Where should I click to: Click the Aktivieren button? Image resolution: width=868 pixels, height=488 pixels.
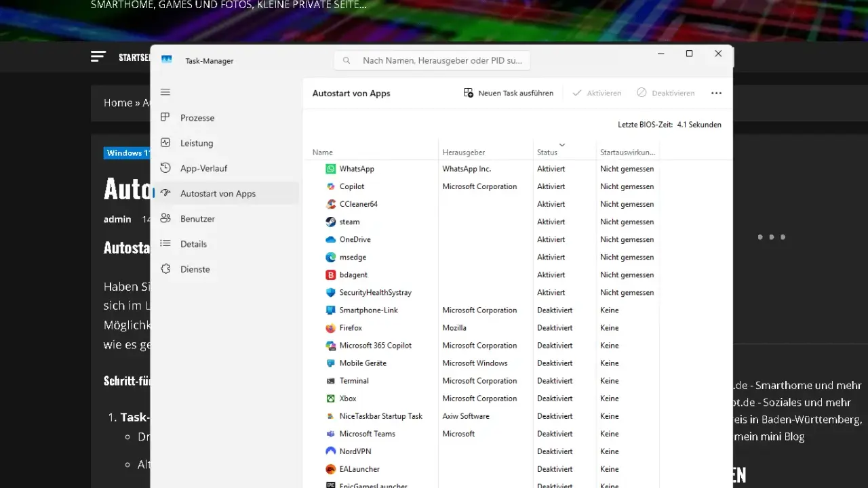coord(596,93)
